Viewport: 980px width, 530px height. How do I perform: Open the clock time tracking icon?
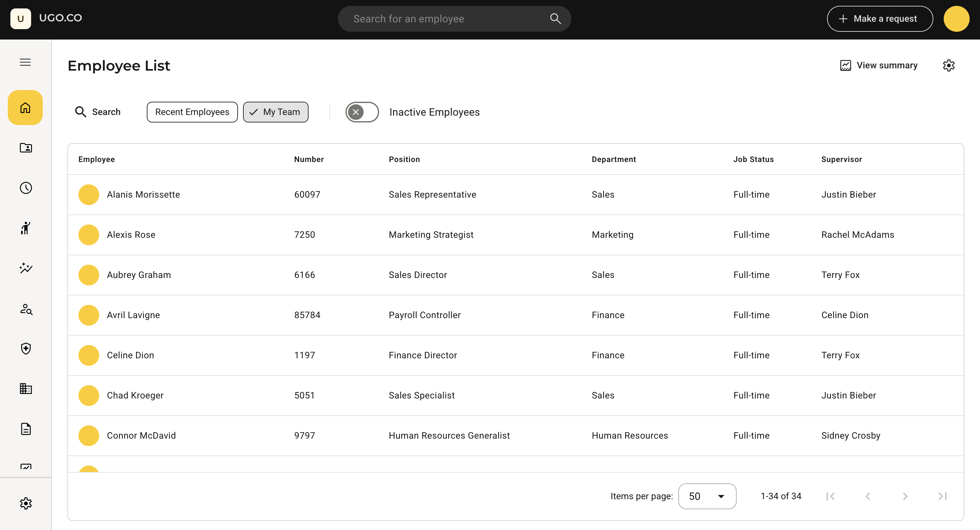pyautogui.click(x=26, y=188)
